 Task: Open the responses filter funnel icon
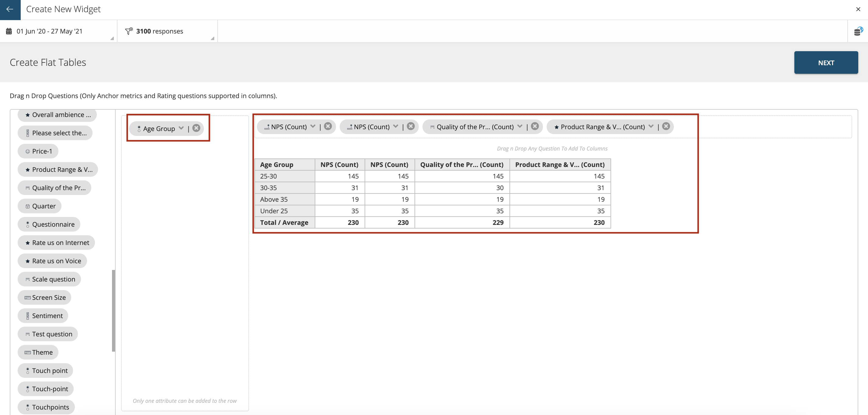tap(129, 31)
